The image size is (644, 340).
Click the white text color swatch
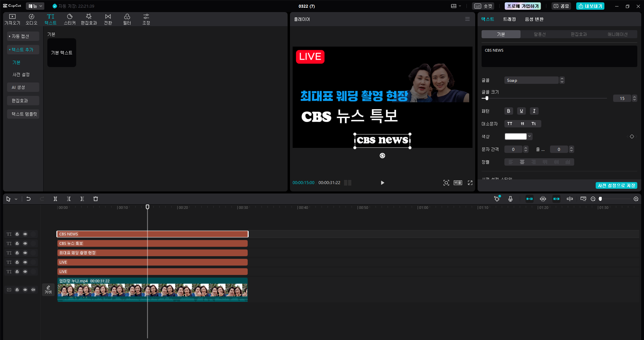[516, 136]
